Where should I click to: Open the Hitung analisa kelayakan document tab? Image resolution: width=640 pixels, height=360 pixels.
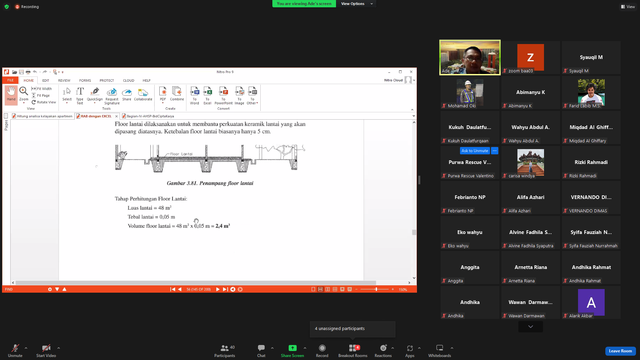pos(42,116)
